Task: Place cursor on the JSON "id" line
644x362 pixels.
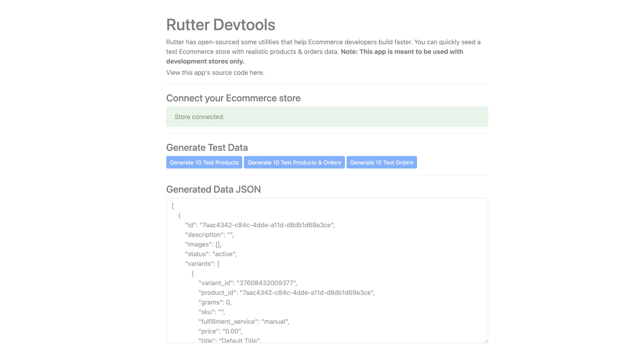Action: pyautogui.click(x=260, y=225)
